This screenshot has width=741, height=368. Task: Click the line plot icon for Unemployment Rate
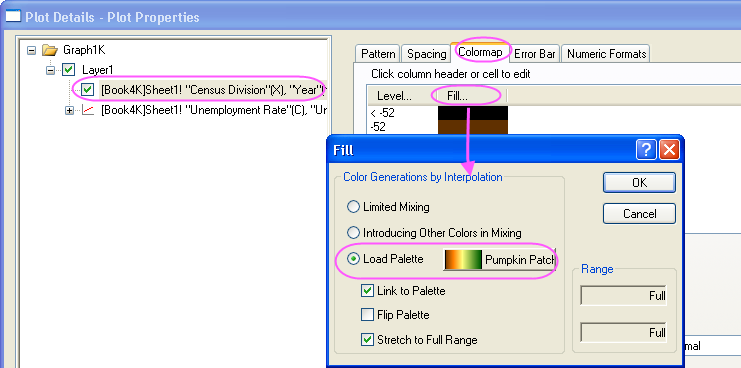(88, 110)
